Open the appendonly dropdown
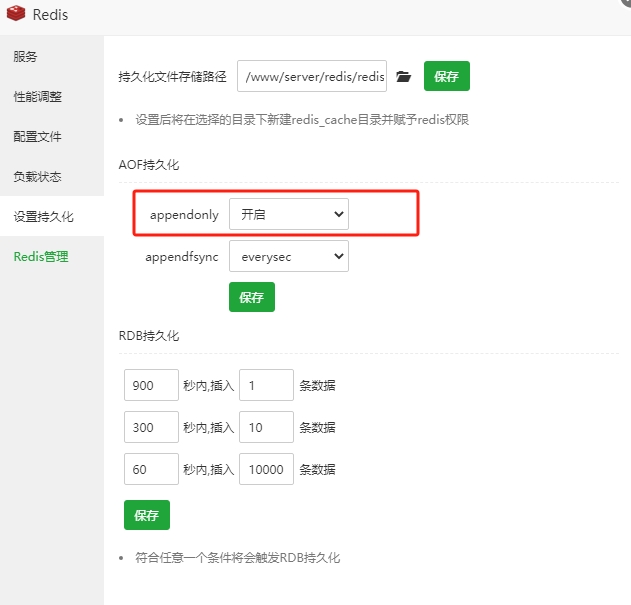Image resolution: width=631 pixels, height=605 pixels. 289,214
